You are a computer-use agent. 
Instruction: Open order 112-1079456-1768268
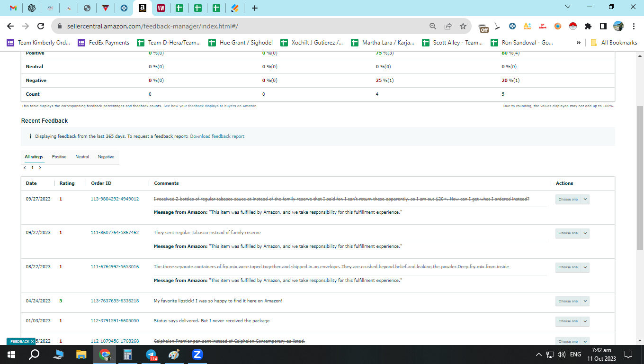pyautogui.click(x=115, y=341)
